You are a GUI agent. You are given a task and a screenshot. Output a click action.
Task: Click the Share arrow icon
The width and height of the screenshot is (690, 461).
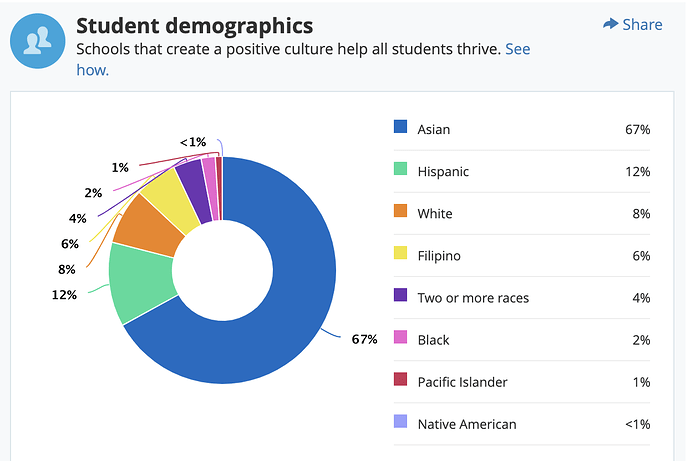point(610,24)
